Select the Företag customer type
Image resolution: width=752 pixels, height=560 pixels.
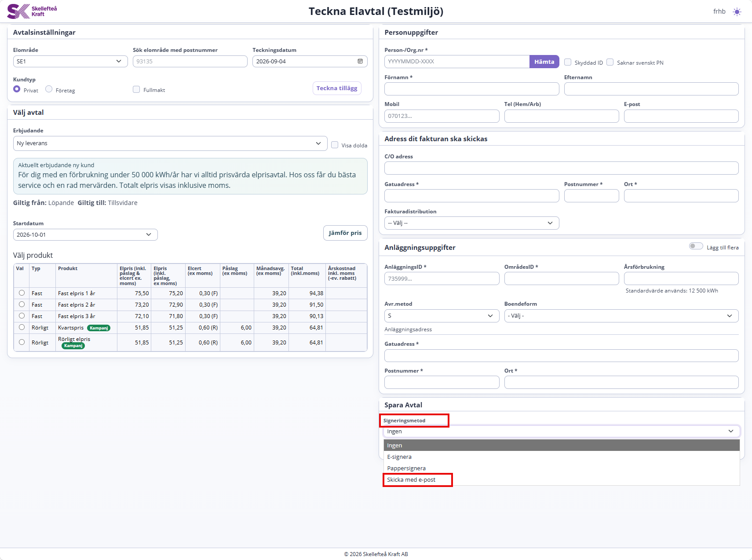[x=49, y=89]
